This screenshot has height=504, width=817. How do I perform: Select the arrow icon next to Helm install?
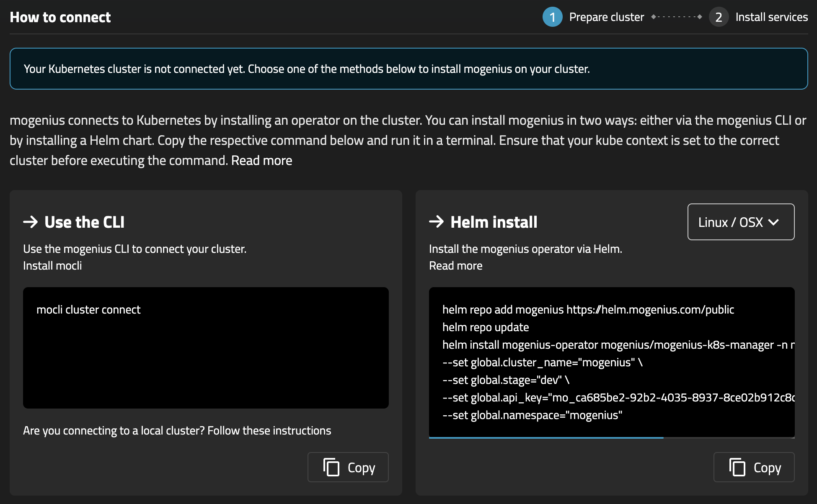pyautogui.click(x=436, y=222)
